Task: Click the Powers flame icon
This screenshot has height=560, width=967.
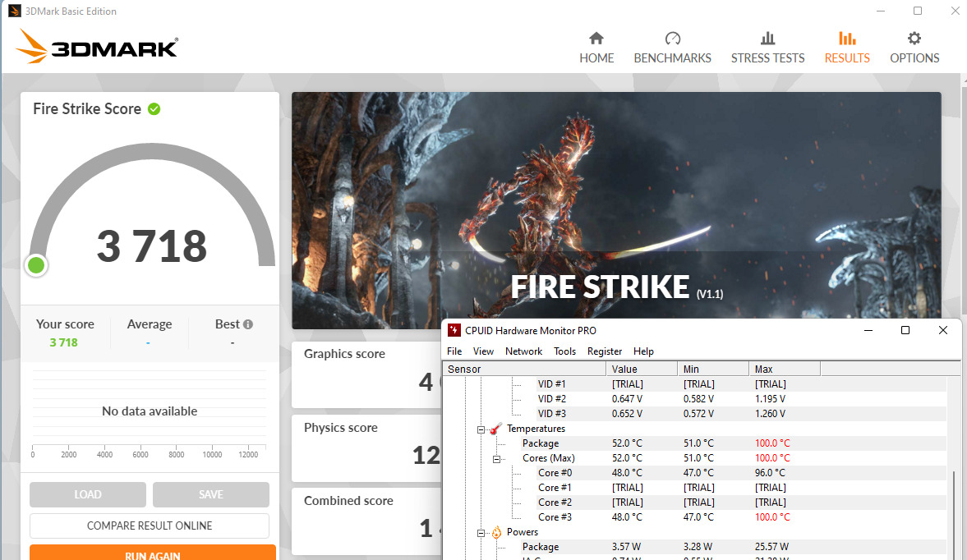Action: [496, 531]
